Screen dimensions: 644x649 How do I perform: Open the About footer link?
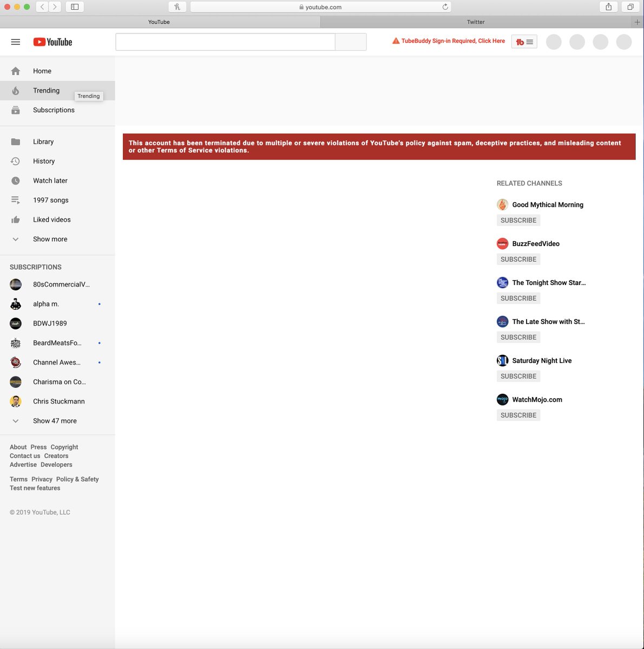coord(18,447)
